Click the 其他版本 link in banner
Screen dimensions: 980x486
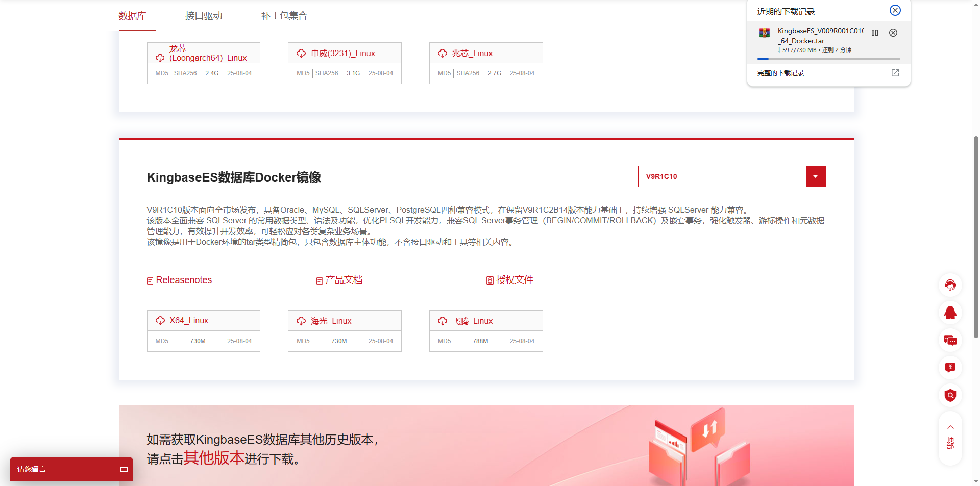point(214,458)
